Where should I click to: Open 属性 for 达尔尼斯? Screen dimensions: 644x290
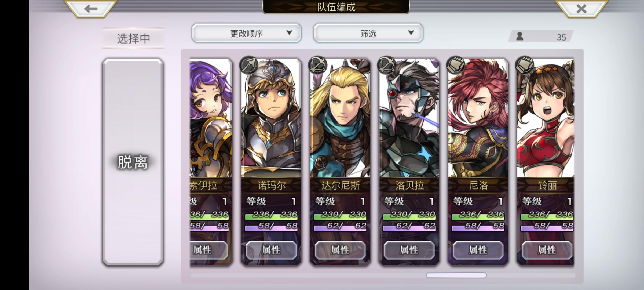(340, 250)
